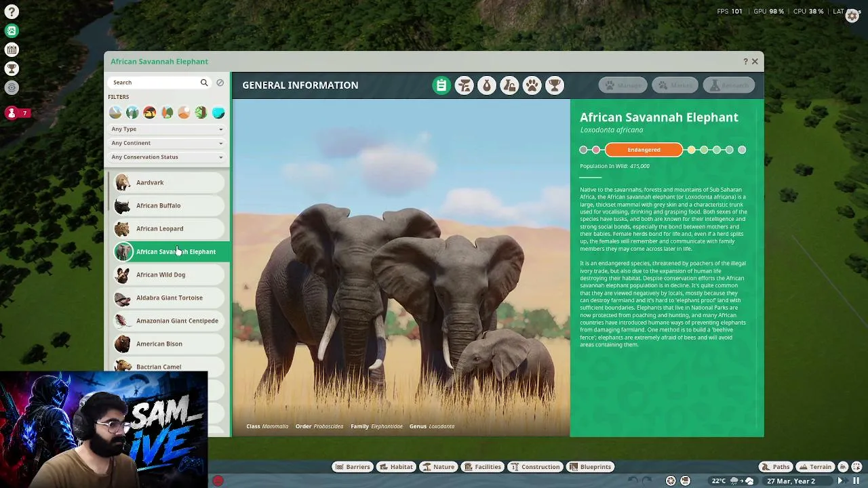Viewport: 868px width, 488px height.
Task: Open the Construction build menu
Action: 535,467
